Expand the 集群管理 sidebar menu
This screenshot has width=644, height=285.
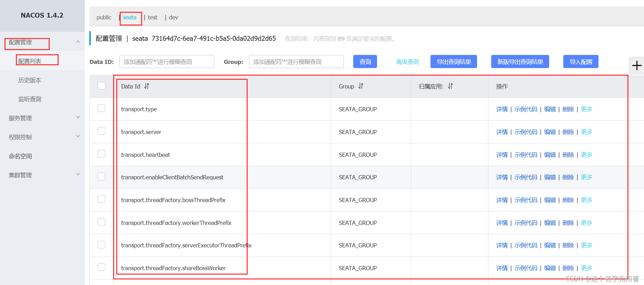[x=78, y=174]
